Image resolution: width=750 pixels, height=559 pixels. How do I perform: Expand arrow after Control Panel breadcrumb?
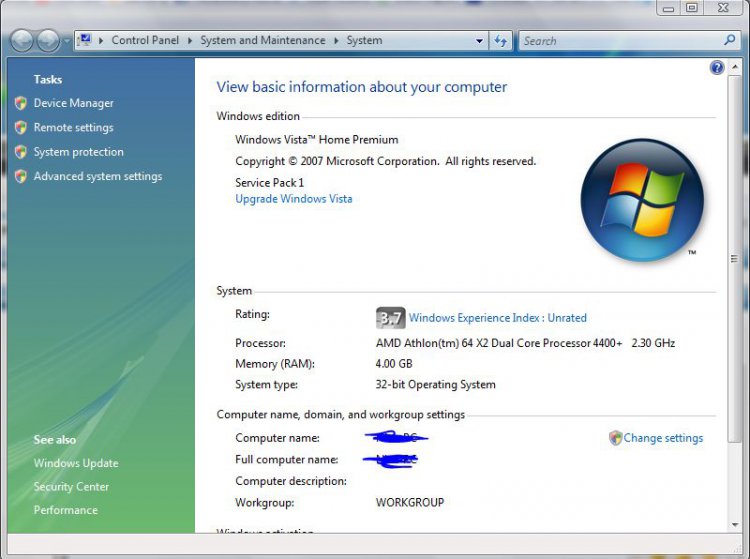coord(190,41)
